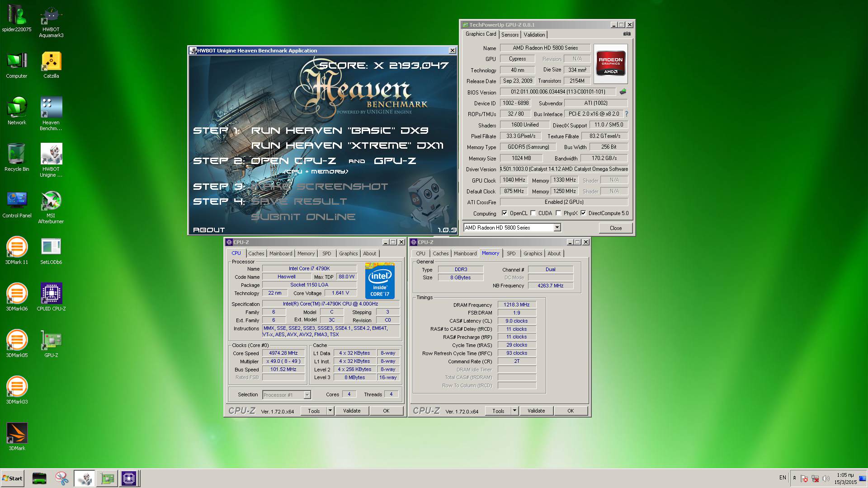The width and height of the screenshot is (868, 488).
Task: Open the Start menu
Action: 13,478
